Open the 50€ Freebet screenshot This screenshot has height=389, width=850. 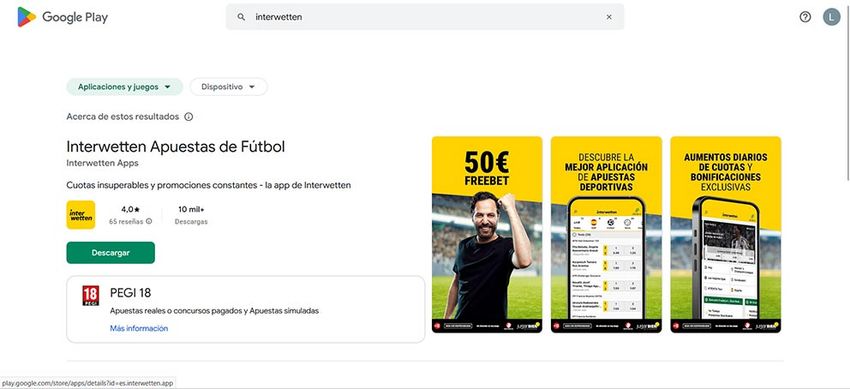487,235
